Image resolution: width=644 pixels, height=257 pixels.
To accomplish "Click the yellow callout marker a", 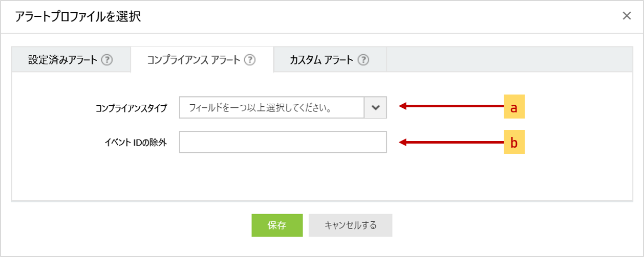I will tap(514, 107).
